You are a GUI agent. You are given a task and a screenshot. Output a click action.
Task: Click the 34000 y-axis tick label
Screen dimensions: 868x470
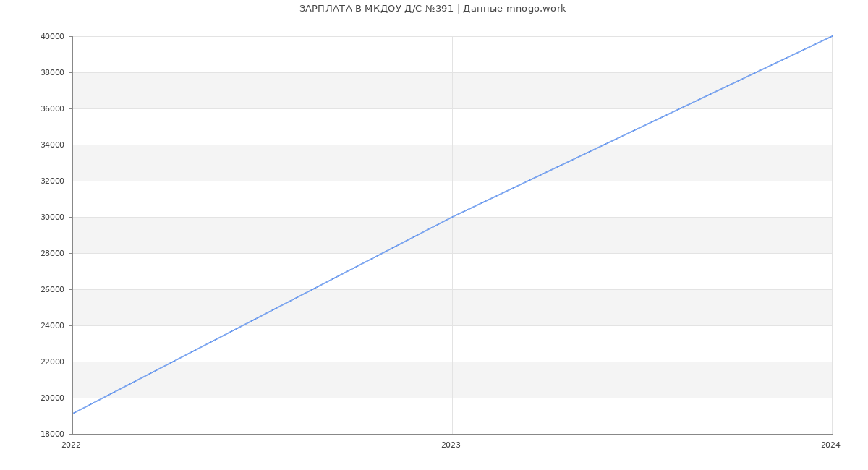[54, 145]
